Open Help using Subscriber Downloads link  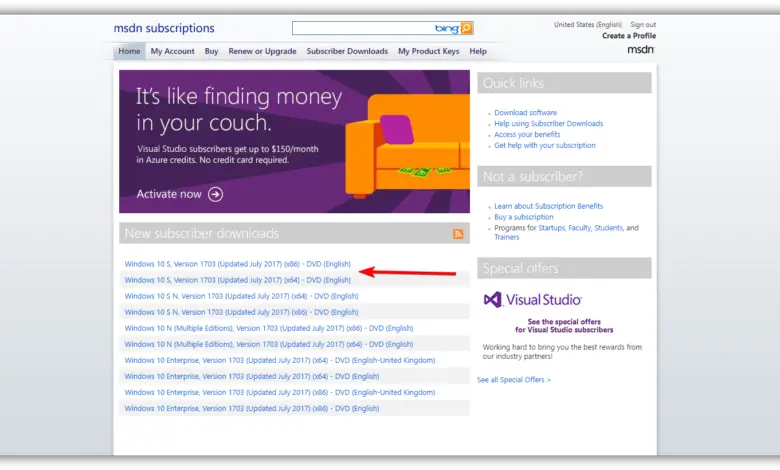click(548, 124)
